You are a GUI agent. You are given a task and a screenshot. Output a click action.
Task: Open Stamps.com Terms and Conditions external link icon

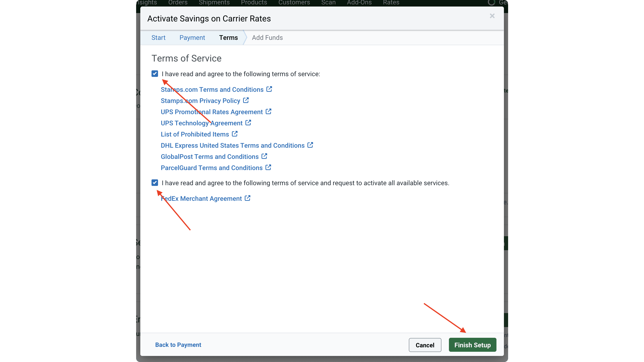tap(269, 89)
